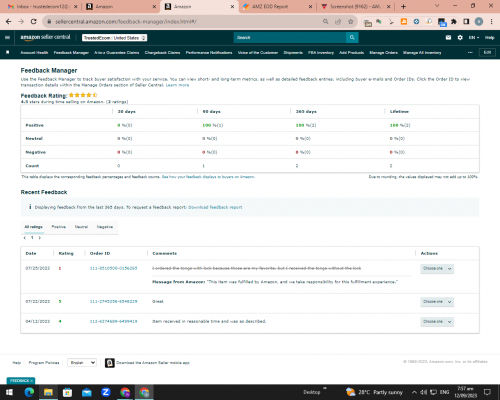Open order ID link for 07/22/2023 feedback
The width and height of the screenshot is (500, 400).
[x=113, y=301]
